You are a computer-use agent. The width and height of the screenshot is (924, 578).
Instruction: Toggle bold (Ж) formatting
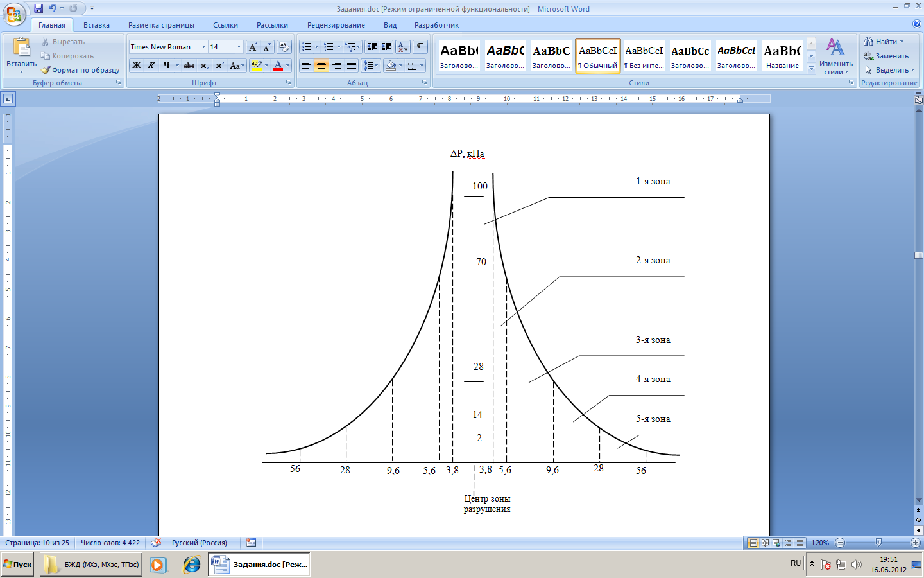click(x=137, y=66)
